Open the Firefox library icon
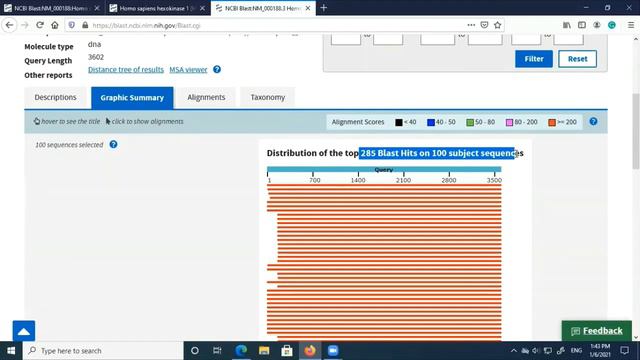 pos(567,25)
